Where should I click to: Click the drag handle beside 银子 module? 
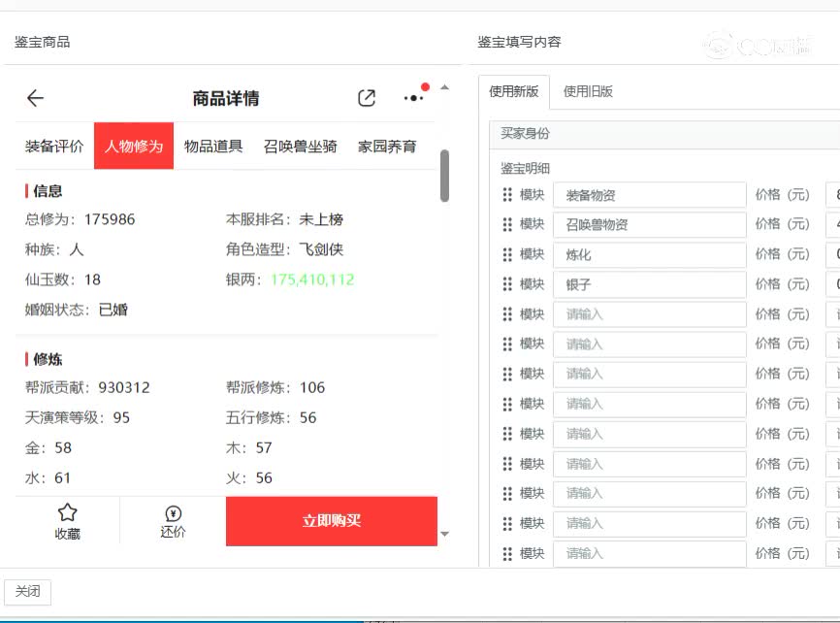click(505, 284)
